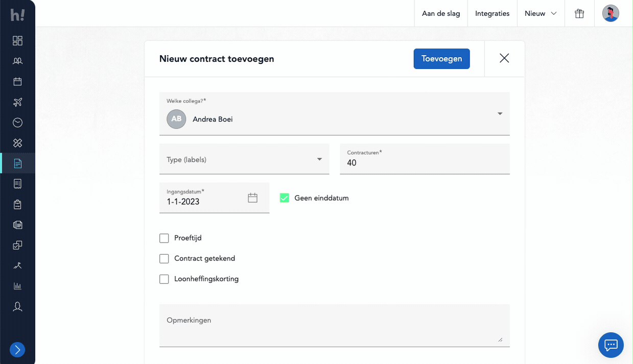
Task: Open the chat support bubble button
Action: (x=611, y=345)
